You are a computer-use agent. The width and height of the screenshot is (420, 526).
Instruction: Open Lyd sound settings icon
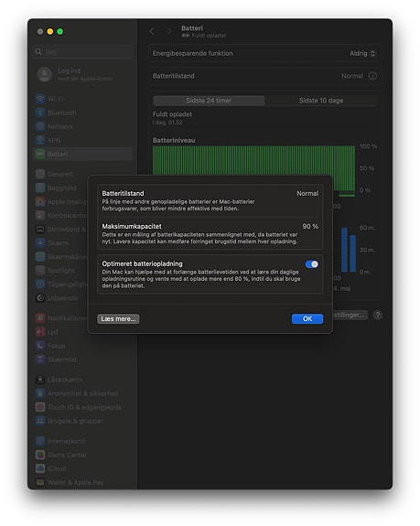pyautogui.click(x=40, y=332)
